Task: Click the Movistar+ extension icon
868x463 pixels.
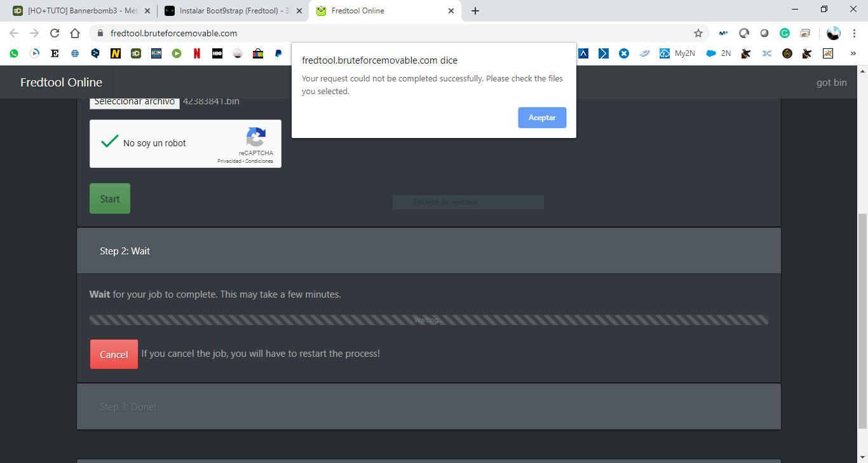Action: [723, 33]
